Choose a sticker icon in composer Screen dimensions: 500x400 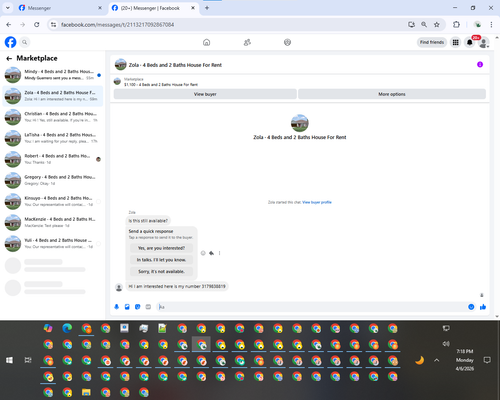(137, 307)
